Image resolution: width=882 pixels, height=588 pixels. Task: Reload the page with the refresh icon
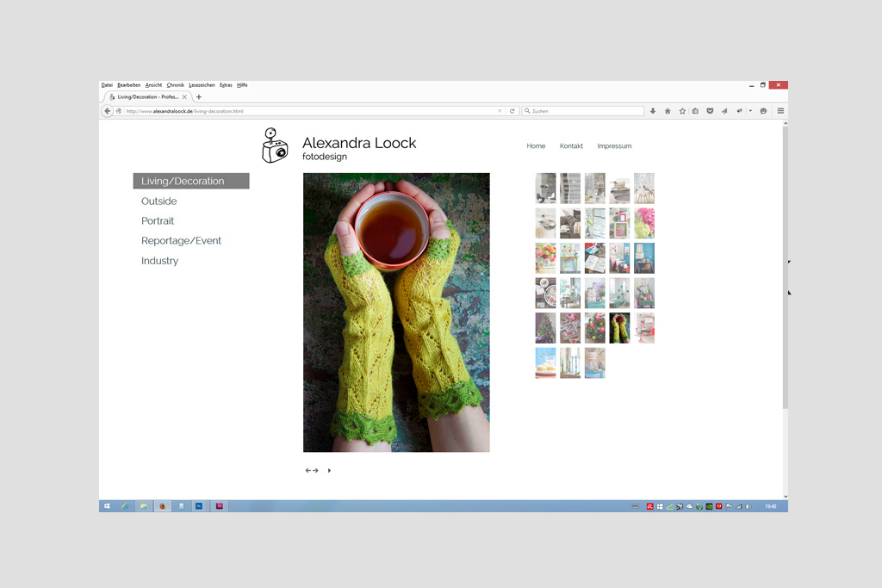point(512,111)
